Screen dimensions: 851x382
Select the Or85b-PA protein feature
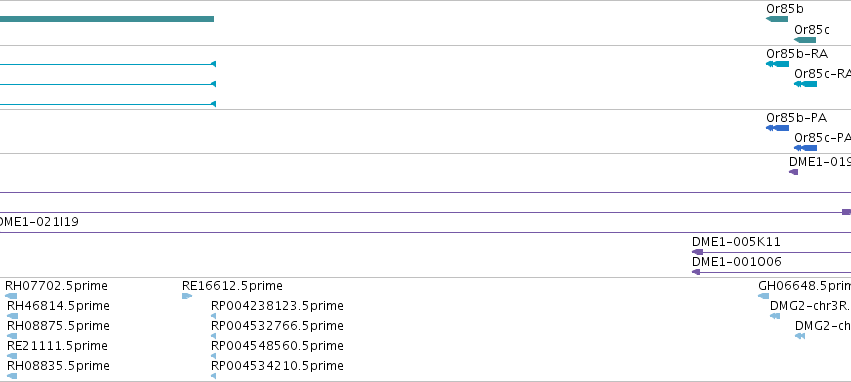(777, 128)
